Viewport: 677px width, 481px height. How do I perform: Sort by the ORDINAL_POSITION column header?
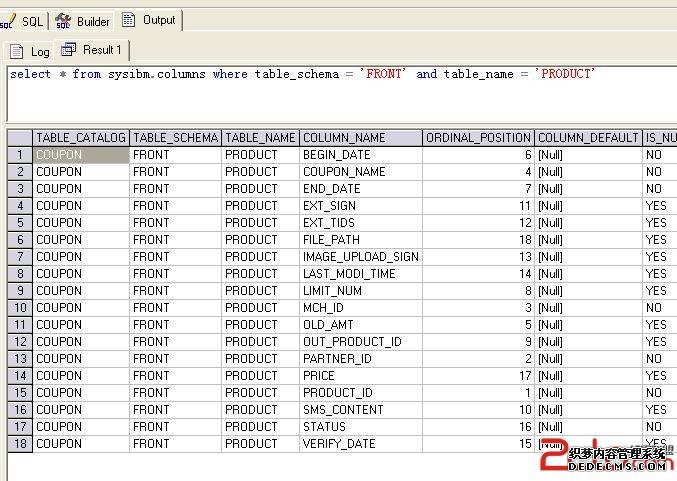pyautogui.click(x=478, y=138)
